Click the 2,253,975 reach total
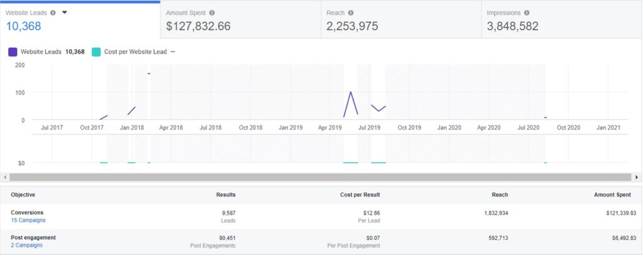 point(352,26)
